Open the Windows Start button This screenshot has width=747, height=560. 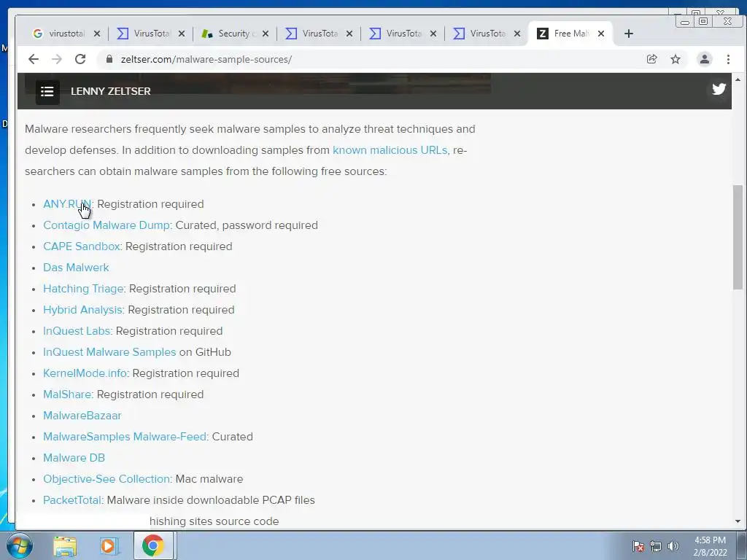point(19,545)
